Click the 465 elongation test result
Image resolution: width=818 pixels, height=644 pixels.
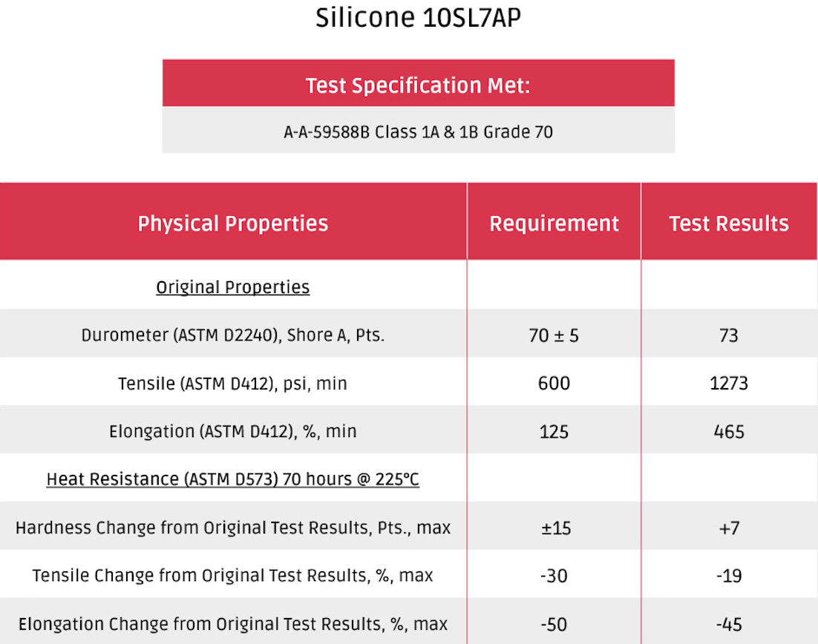[728, 431]
